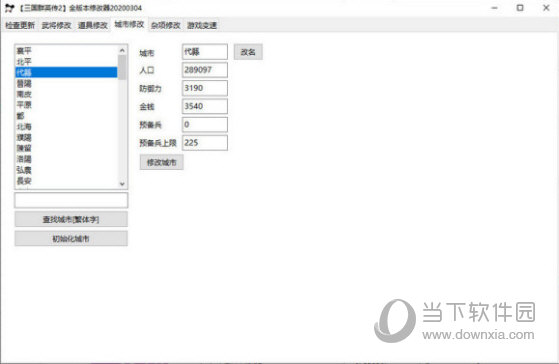559x364 pixels.
Task: Select 平原 in the city list
Action: click(66, 105)
